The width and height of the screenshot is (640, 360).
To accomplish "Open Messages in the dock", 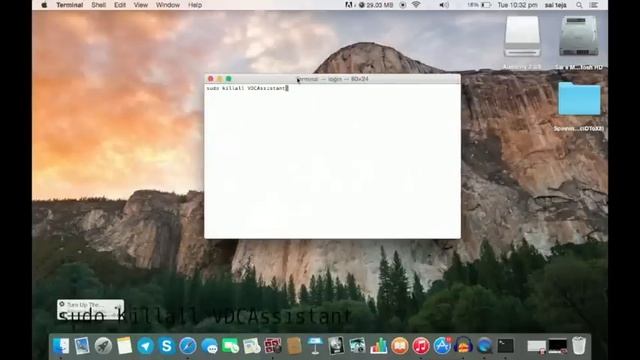I will click(209, 346).
